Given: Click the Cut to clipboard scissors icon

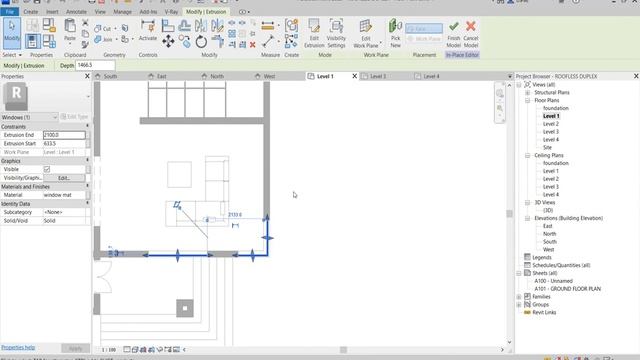Looking at the screenshot, I should click(x=85, y=22).
